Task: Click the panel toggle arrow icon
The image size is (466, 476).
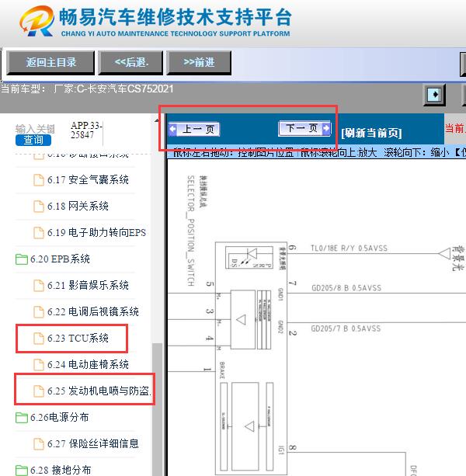Action: [x=434, y=95]
